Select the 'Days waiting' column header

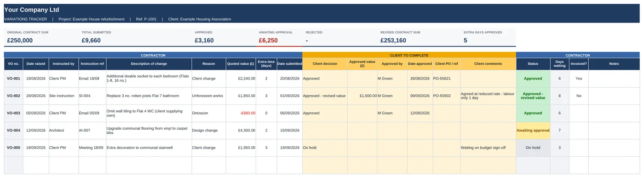[560, 64]
